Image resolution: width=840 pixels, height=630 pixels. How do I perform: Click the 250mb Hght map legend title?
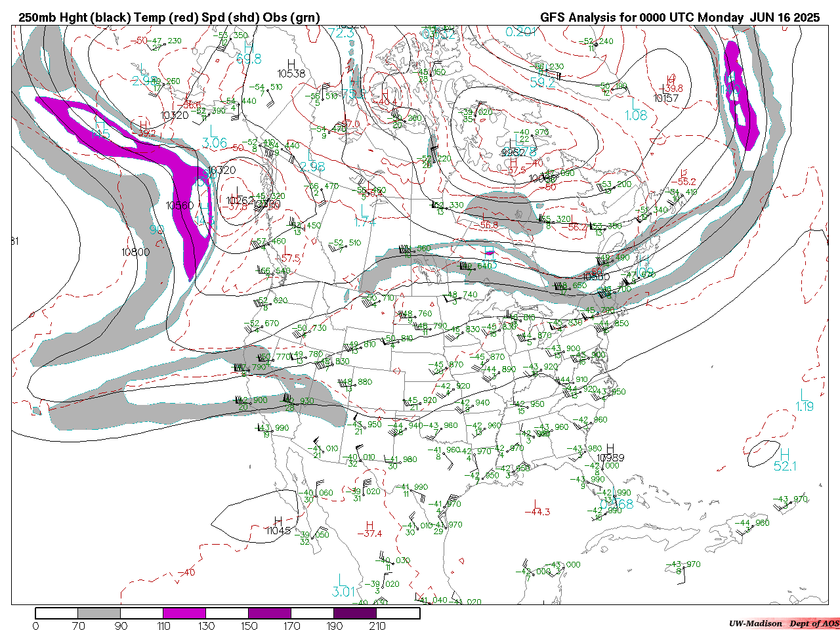point(169,18)
